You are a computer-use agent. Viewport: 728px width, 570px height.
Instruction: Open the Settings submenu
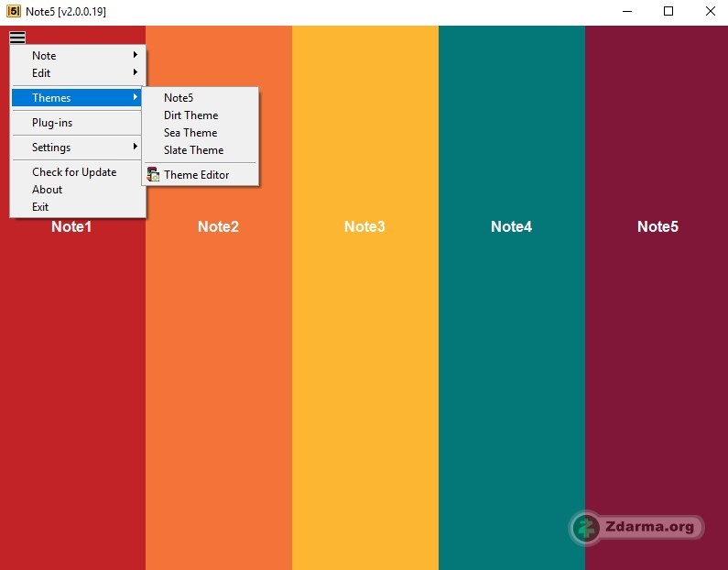77,148
